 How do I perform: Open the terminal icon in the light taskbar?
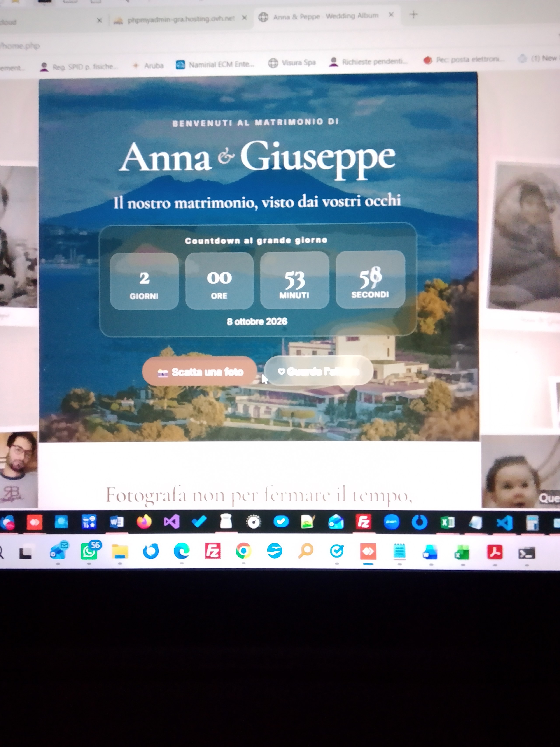[x=527, y=553]
